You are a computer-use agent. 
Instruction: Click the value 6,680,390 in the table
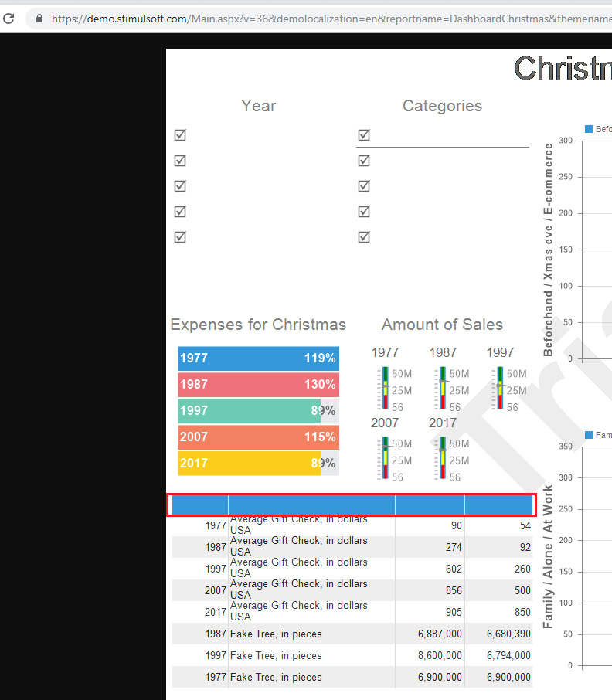click(x=508, y=634)
